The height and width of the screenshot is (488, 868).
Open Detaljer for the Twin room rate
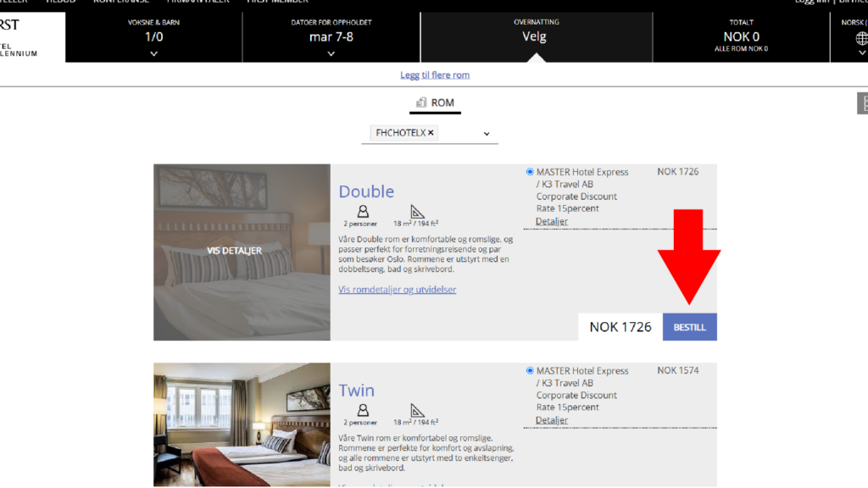(x=551, y=420)
